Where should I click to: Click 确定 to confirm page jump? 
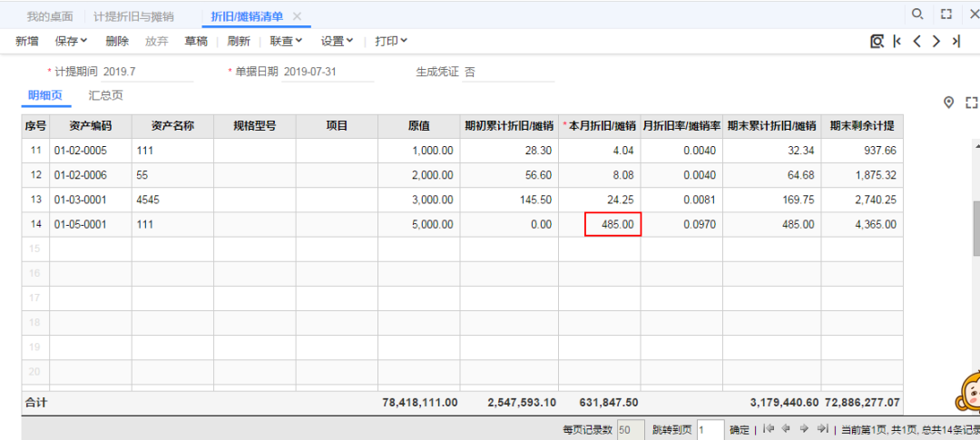[x=740, y=430]
